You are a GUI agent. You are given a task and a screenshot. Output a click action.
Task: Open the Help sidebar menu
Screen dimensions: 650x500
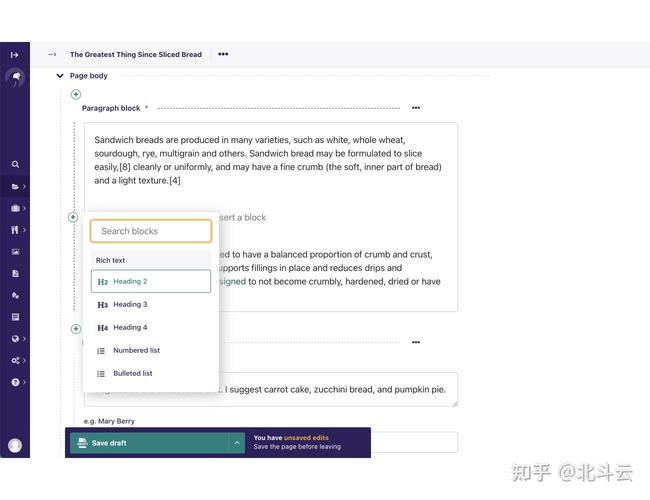click(x=15, y=382)
